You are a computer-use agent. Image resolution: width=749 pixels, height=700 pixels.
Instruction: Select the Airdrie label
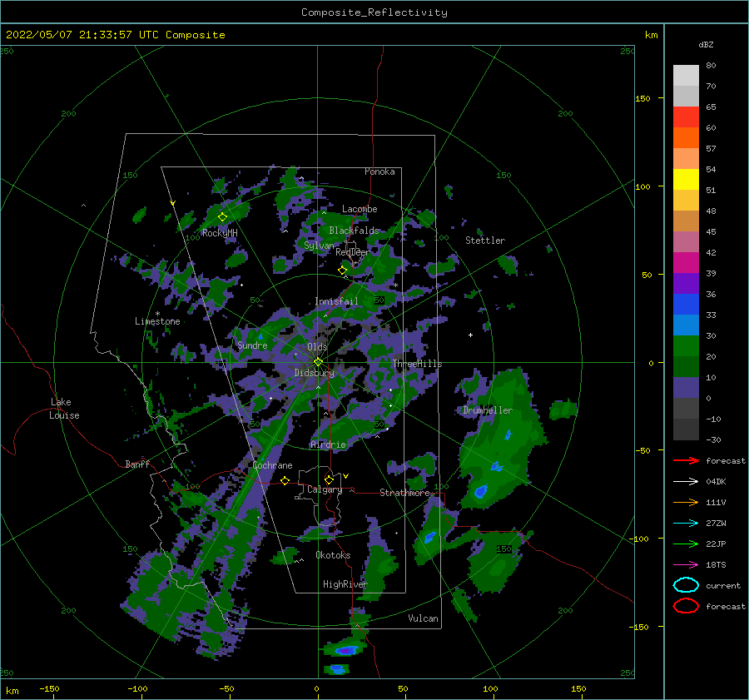[328, 444]
